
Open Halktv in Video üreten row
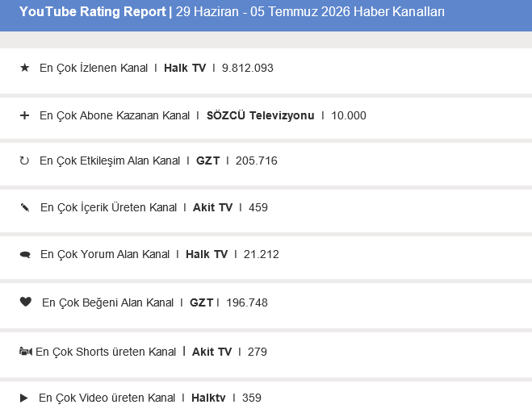point(208,398)
